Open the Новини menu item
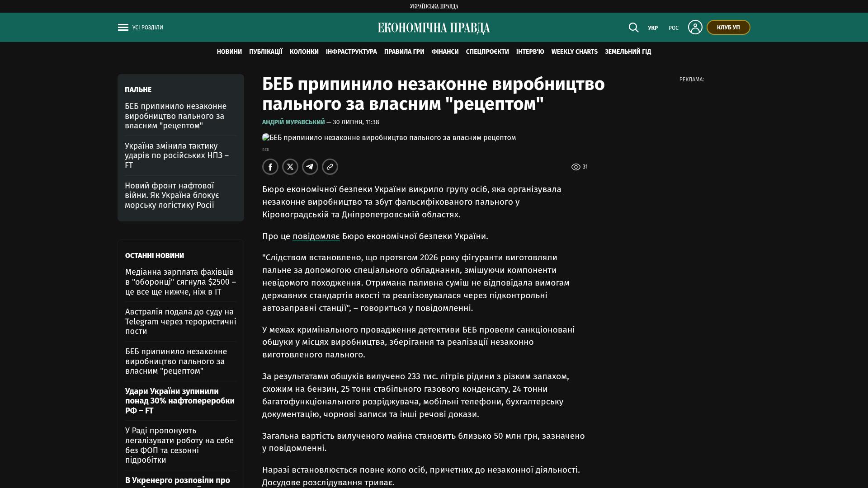This screenshot has height=488, width=868. tap(229, 52)
